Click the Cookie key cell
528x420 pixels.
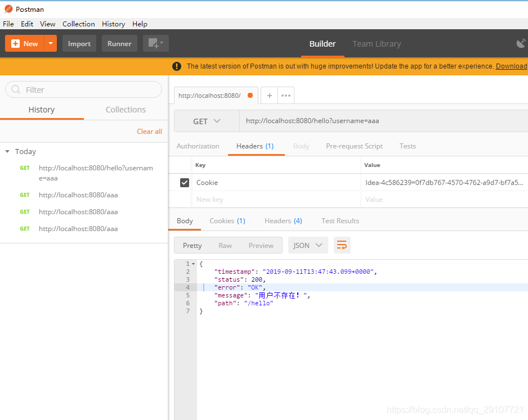(276, 183)
